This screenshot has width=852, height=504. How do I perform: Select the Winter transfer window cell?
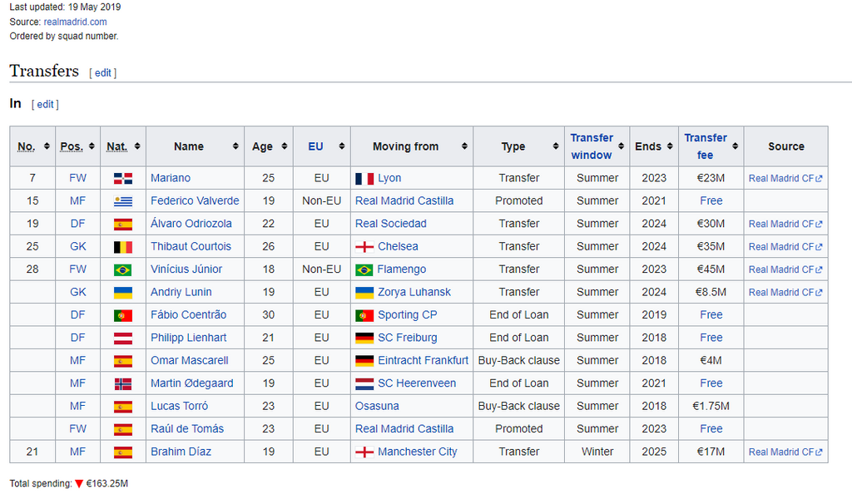(x=597, y=452)
